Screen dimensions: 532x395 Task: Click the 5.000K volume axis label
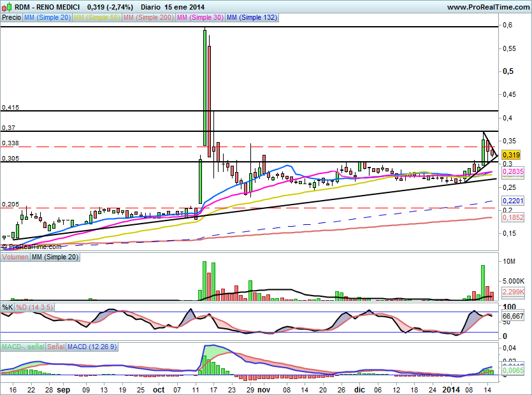coord(514,281)
